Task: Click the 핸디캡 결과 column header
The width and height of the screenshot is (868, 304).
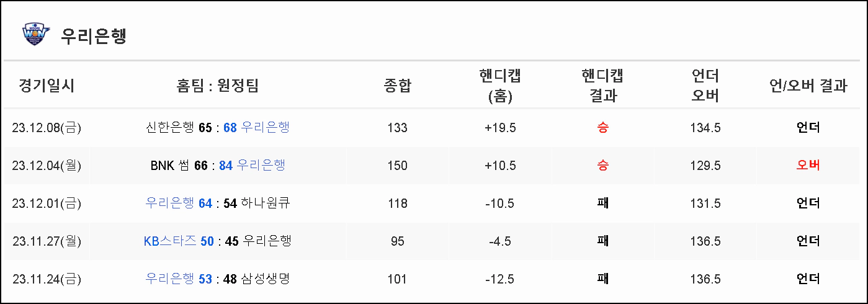Action: (602, 86)
